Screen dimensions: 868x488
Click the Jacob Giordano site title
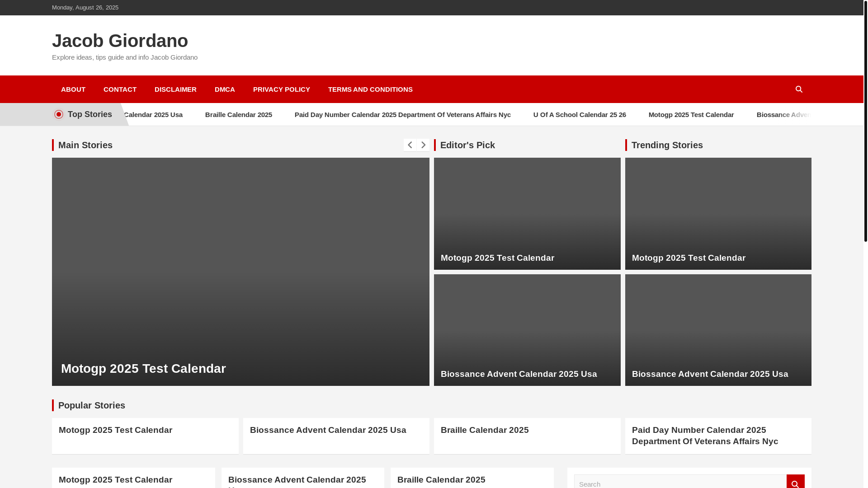click(x=120, y=41)
